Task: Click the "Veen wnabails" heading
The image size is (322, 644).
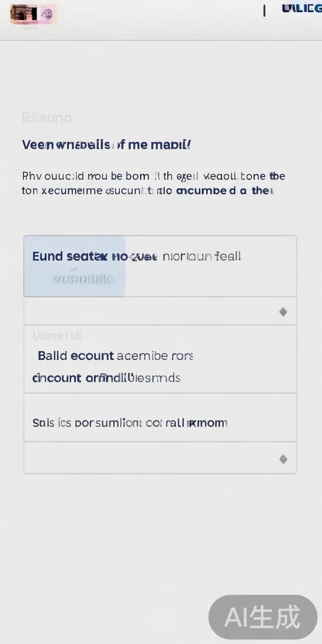Action: point(106,145)
